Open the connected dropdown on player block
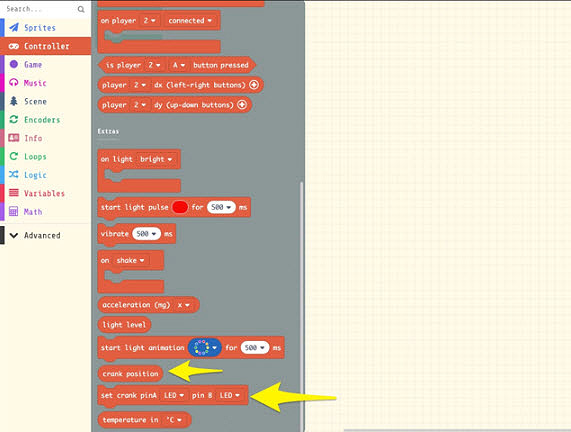The width and height of the screenshot is (571, 432). pos(190,20)
